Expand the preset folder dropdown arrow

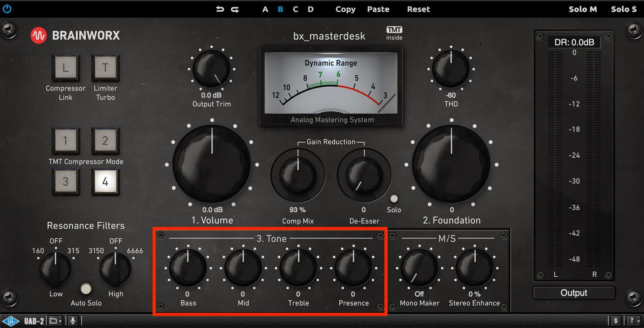pos(60,321)
